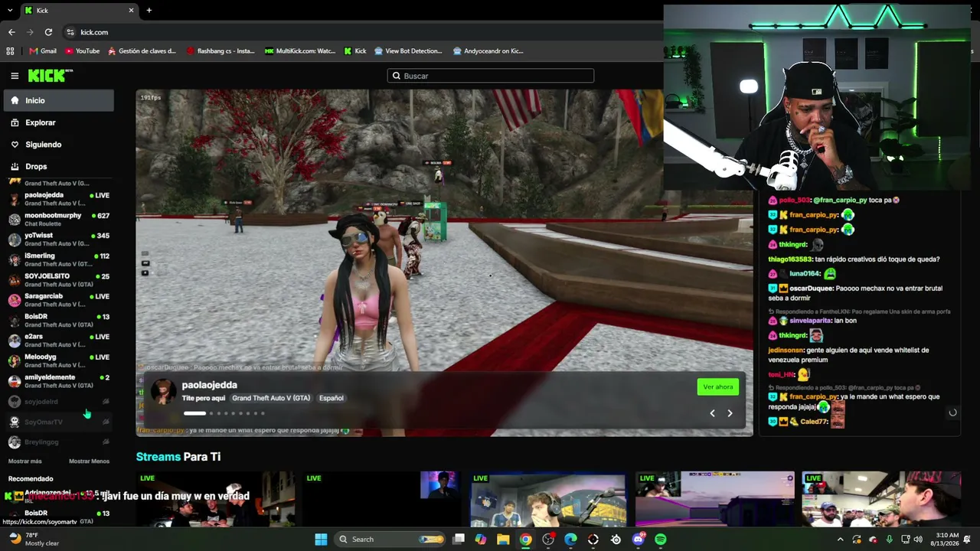Toggle the hamburger sidebar menu

15,76
